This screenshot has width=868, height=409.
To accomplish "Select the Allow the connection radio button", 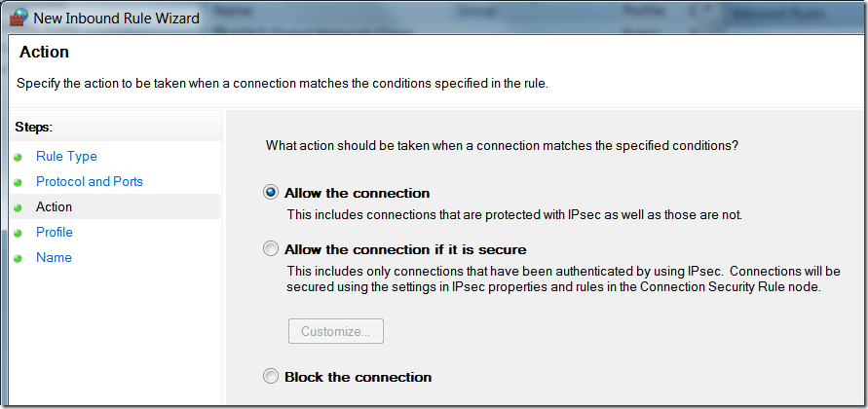I will click(271, 193).
